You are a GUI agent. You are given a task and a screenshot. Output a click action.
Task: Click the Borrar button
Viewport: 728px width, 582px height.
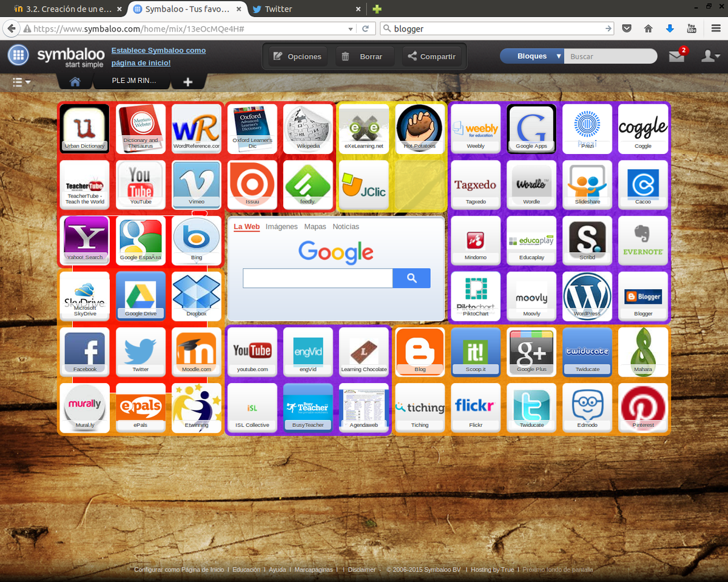365,56
